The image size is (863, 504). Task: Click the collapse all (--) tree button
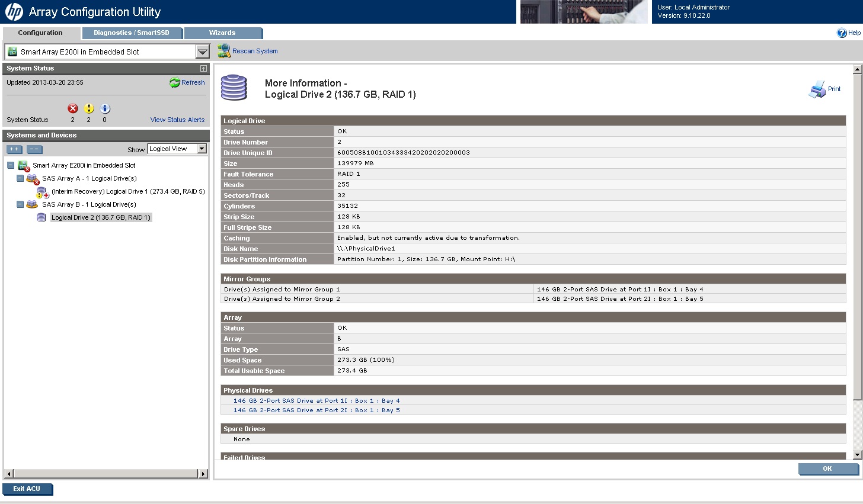pos(34,149)
